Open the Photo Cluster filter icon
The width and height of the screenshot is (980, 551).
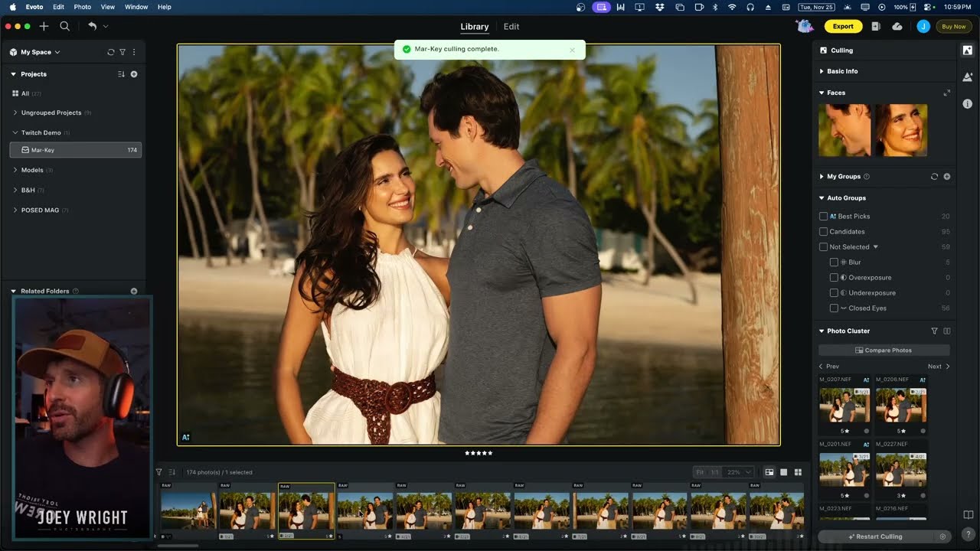click(x=934, y=331)
